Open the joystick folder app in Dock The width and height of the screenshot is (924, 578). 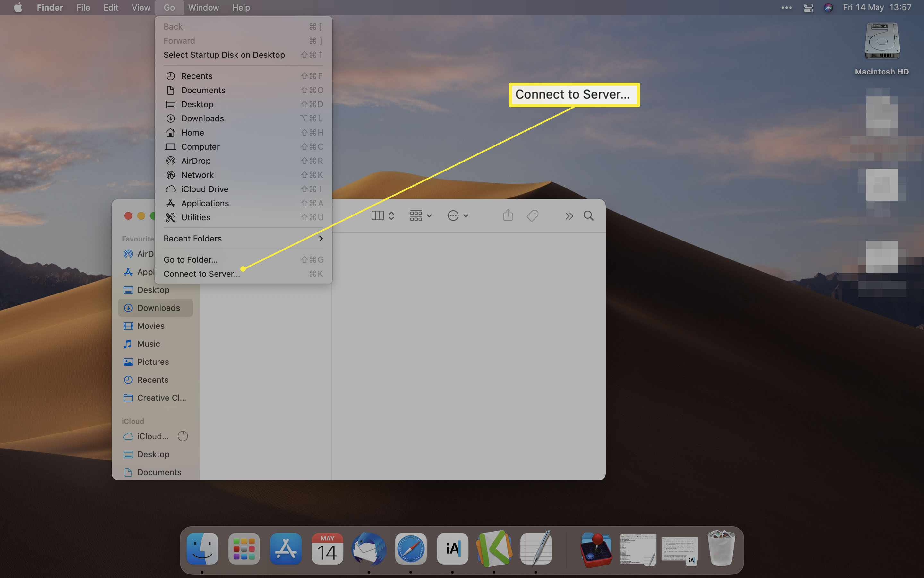pyautogui.click(x=596, y=550)
